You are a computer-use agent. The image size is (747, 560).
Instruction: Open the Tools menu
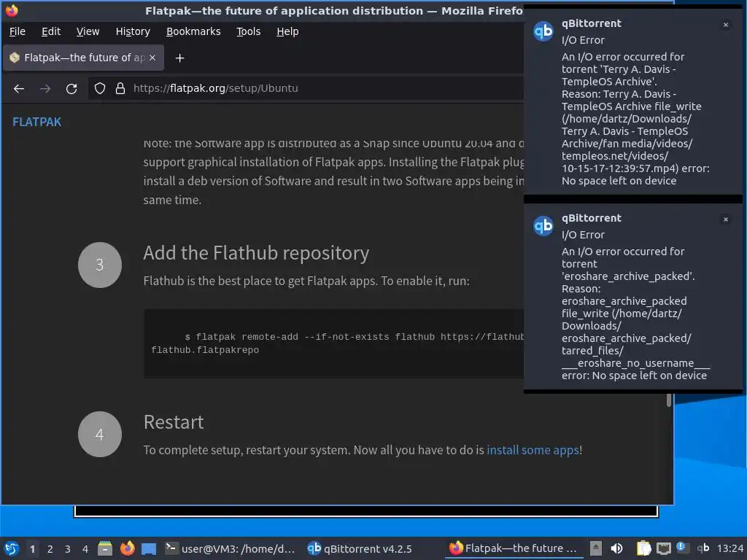click(248, 31)
